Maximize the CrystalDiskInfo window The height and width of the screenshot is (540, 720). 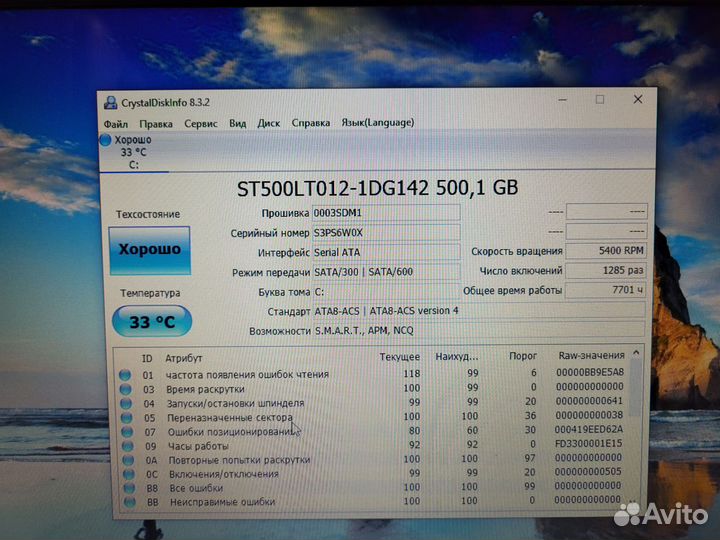[600, 99]
